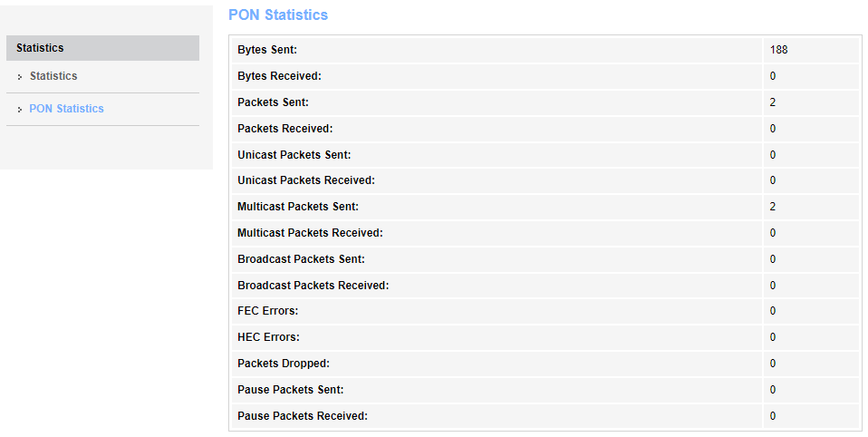Select the Bytes Sent value 188

pos(779,50)
